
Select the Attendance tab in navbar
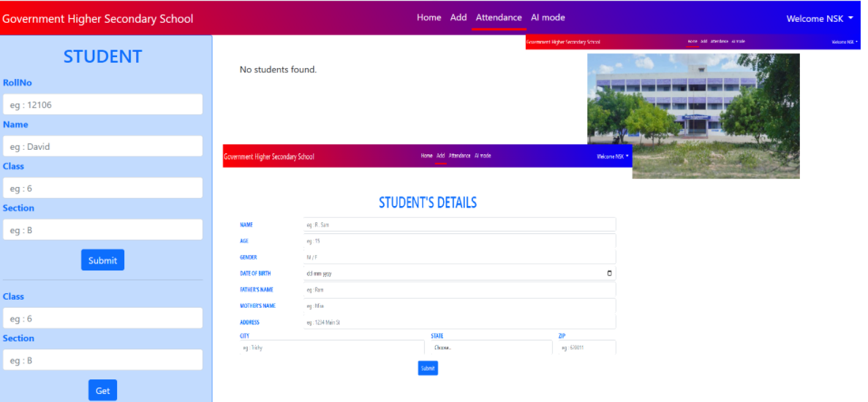click(499, 18)
